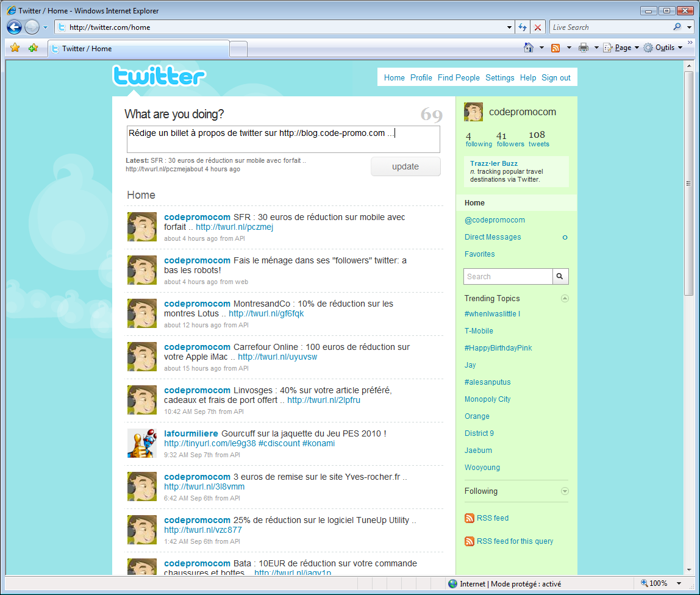This screenshot has height=595, width=700.
Task: Open the http://tinyurl.com/le9g38 link
Action: [210, 443]
